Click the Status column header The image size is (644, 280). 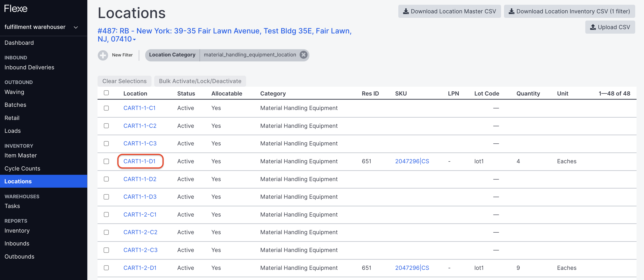coord(186,94)
